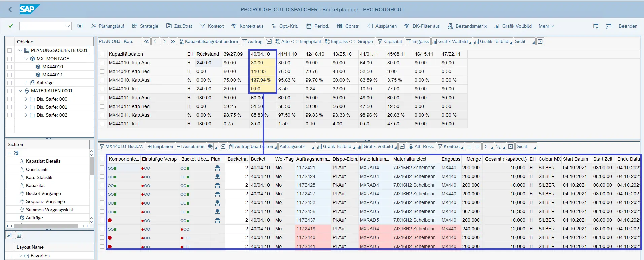Click inside the command input field
The image size is (644, 260).
coord(42,26)
